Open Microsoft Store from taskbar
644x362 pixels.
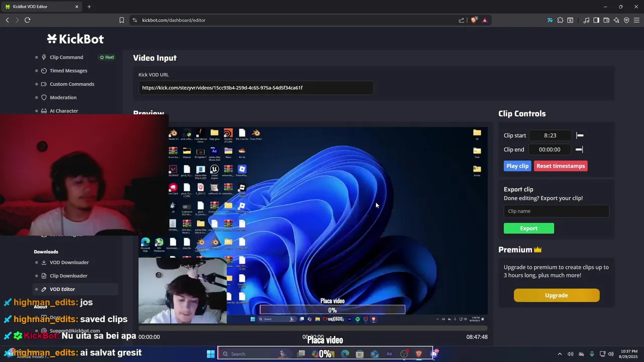click(x=360, y=354)
